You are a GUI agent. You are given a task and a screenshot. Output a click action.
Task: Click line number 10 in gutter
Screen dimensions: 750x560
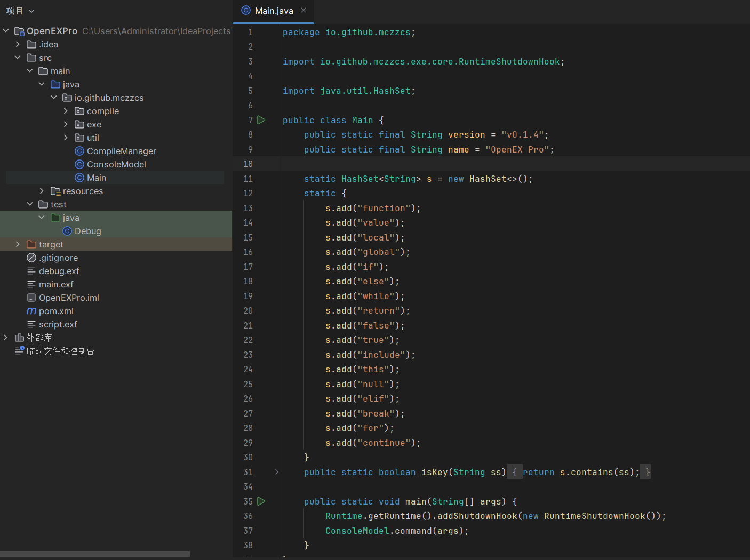(248, 164)
